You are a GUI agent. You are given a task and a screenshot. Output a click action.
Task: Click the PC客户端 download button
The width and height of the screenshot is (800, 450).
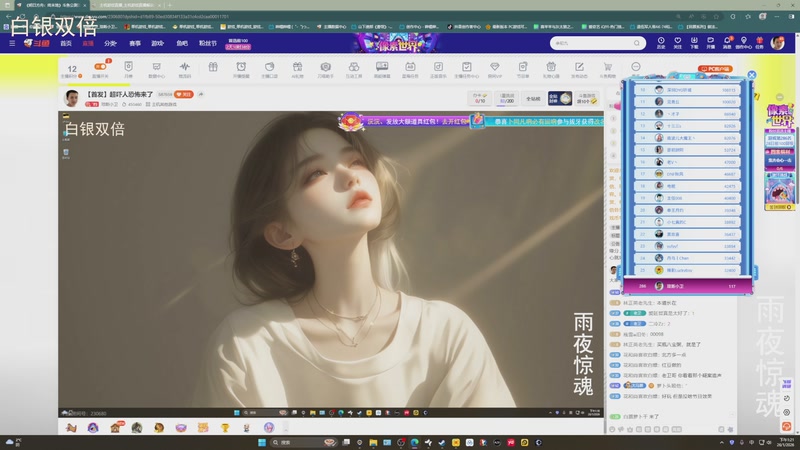(716, 69)
